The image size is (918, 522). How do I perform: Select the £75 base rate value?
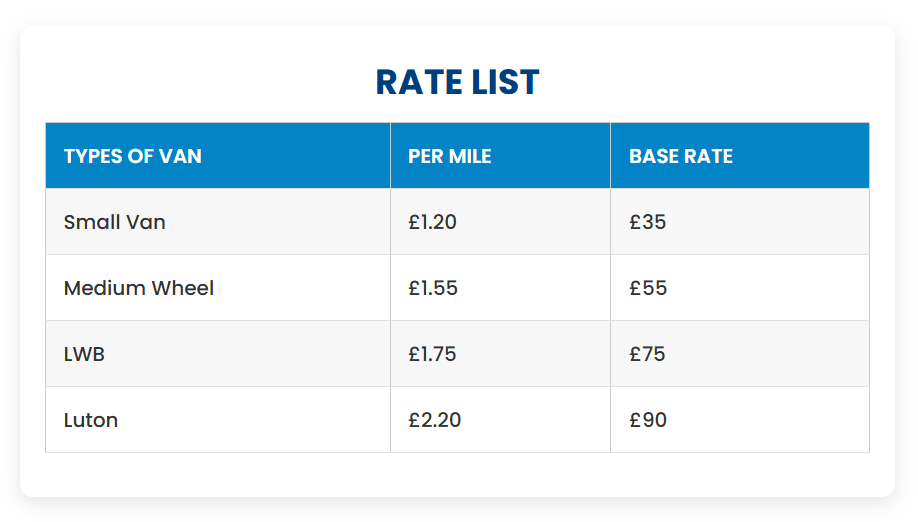pyautogui.click(x=648, y=354)
